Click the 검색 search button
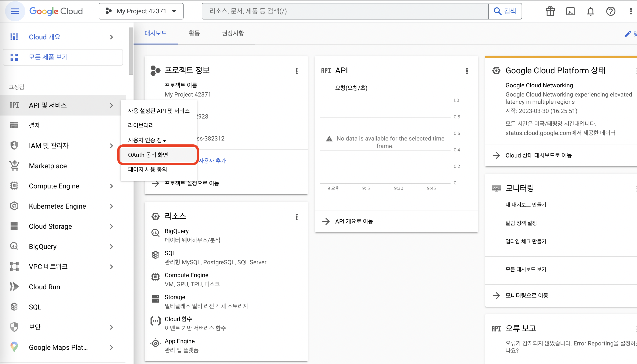The image size is (637, 364). [x=505, y=11]
